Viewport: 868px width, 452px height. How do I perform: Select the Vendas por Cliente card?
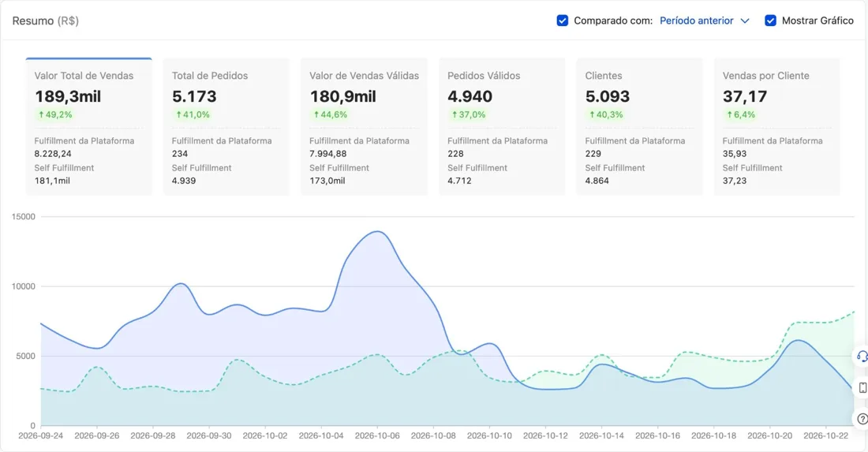click(x=777, y=126)
